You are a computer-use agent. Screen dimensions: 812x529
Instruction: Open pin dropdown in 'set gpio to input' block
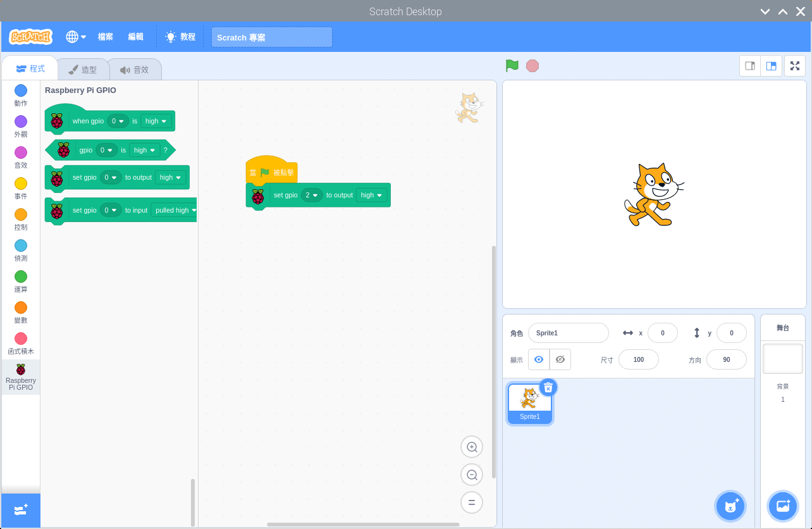(x=111, y=210)
